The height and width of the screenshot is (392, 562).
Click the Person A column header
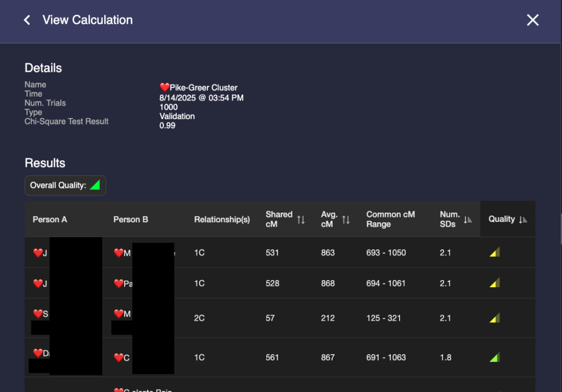[50, 220]
